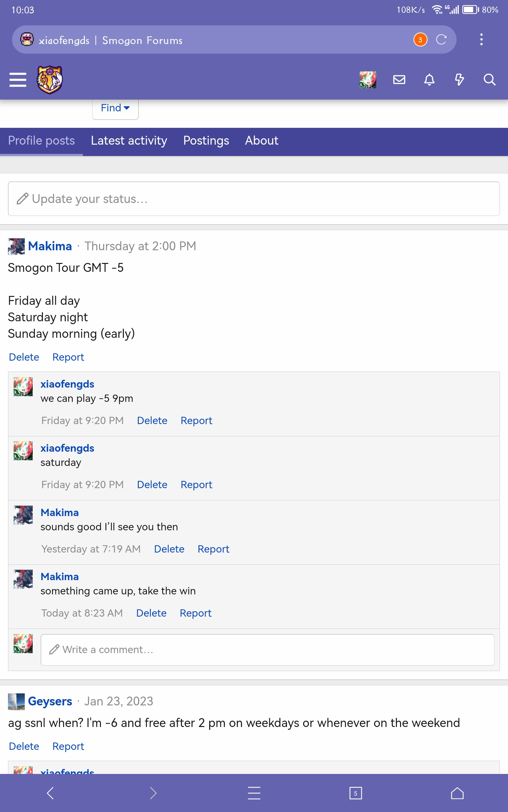Report Makima's Smogon Tour profile post

(68, 357)
